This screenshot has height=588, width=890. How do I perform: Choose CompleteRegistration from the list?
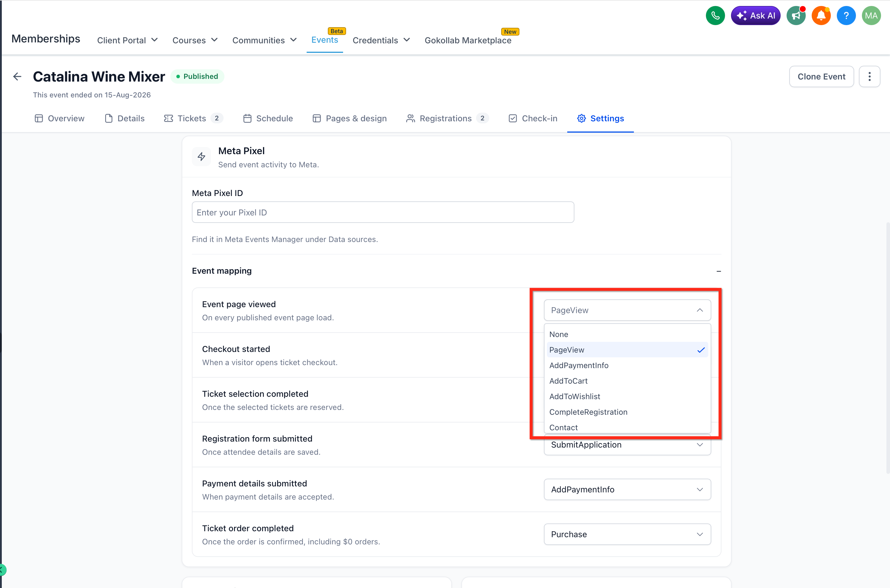628,412
